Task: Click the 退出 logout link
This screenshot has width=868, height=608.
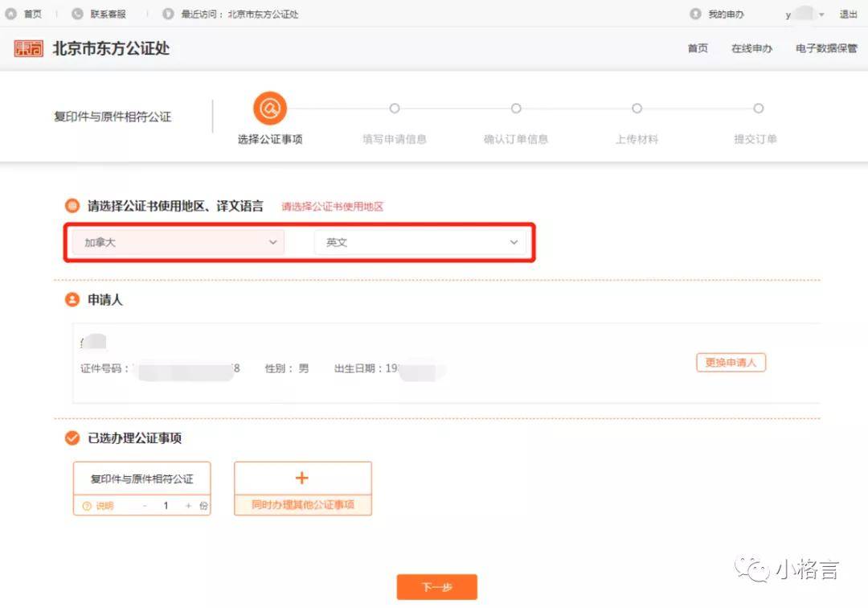Action: coord(848,14)
